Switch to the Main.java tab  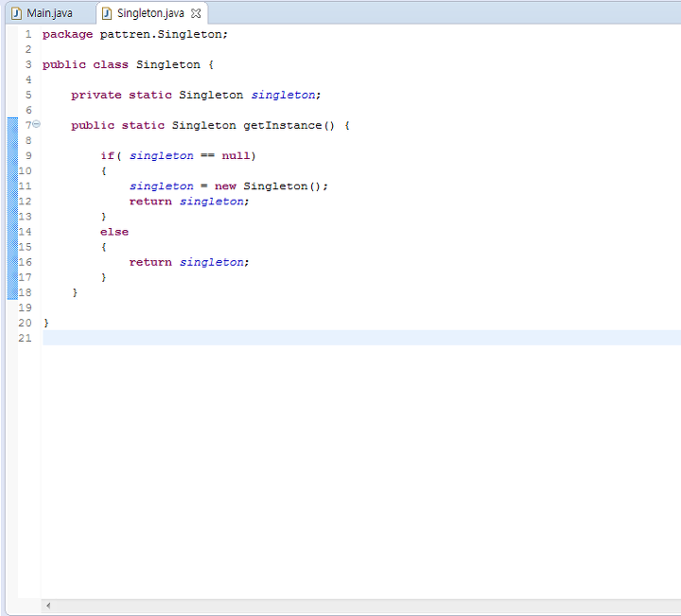(50, 13)
